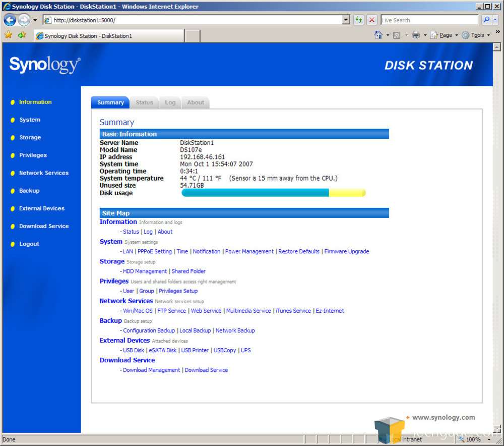Open the Win/Mac OS link
Viewport: 504px width, 446px height.
pos(138,310)
